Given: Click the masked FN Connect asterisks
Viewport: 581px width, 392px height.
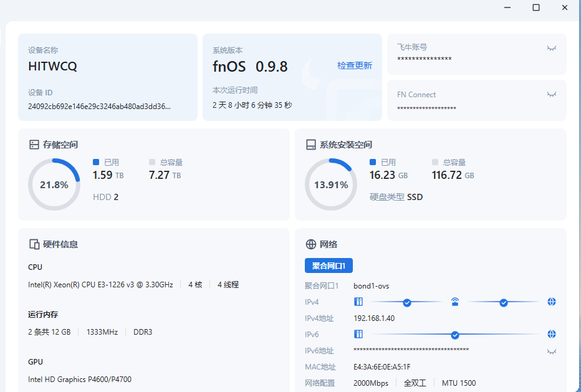Looking at the screenshot, I should [426, 108].
